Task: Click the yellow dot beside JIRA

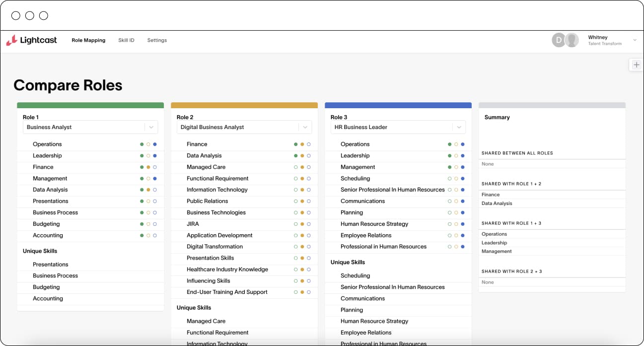Action: pyautogui.click(x=302, y=224)
